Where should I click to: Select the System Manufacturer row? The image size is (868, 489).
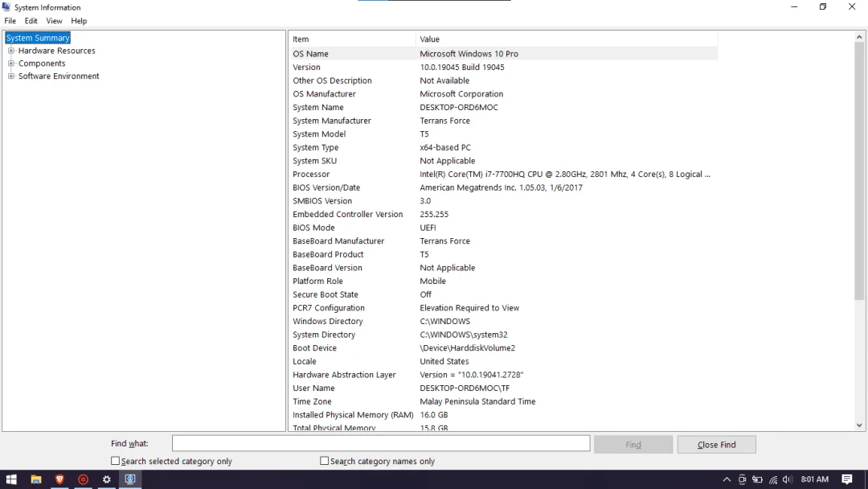(x=503, y=121)
